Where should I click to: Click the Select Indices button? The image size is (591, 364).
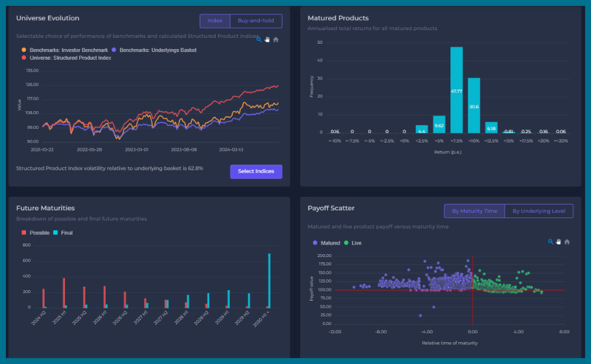pyautogui.click(x=256, y=171)
